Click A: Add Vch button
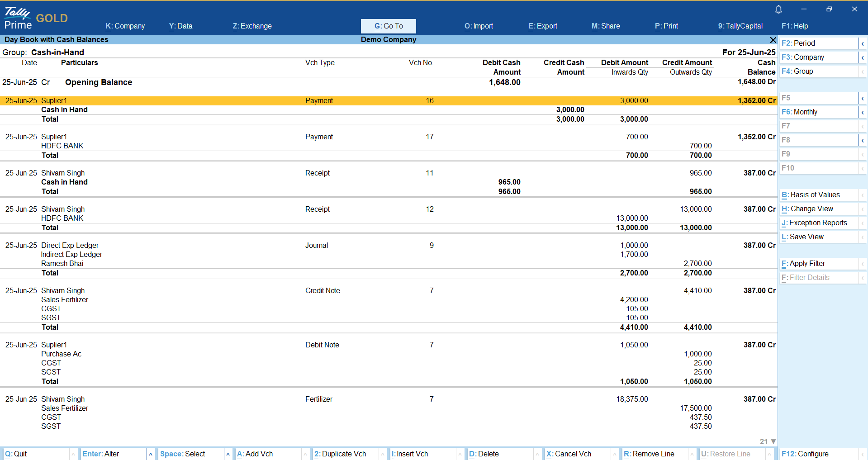 pyautogui.click(x=255, y=454)
